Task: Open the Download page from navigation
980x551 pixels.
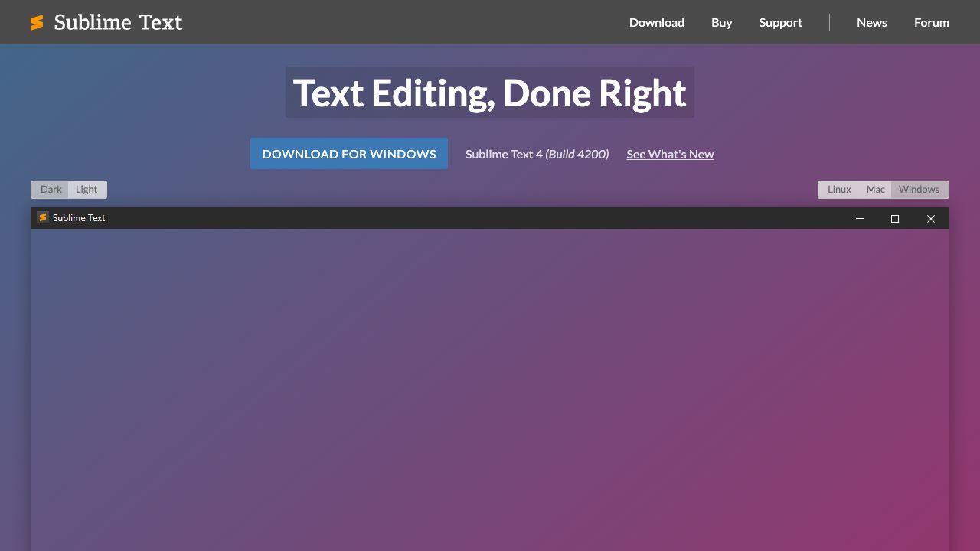Action: pos(657,22)
